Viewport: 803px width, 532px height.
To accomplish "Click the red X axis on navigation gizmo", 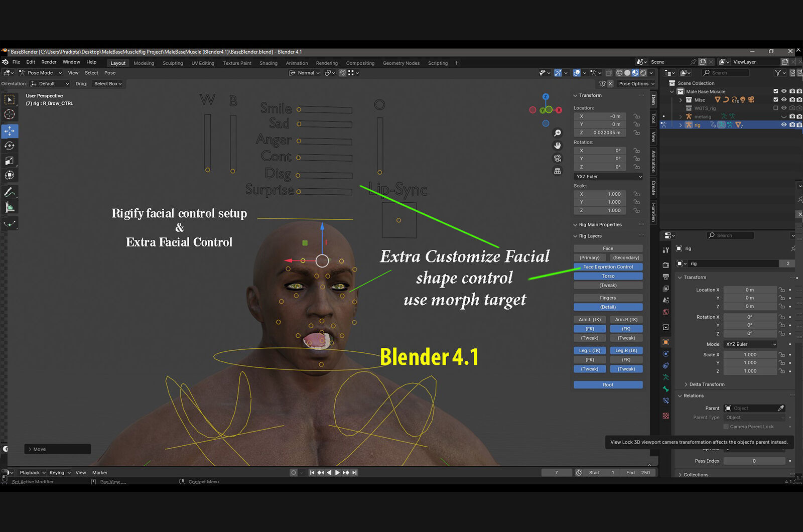I will tap(559, 110).
